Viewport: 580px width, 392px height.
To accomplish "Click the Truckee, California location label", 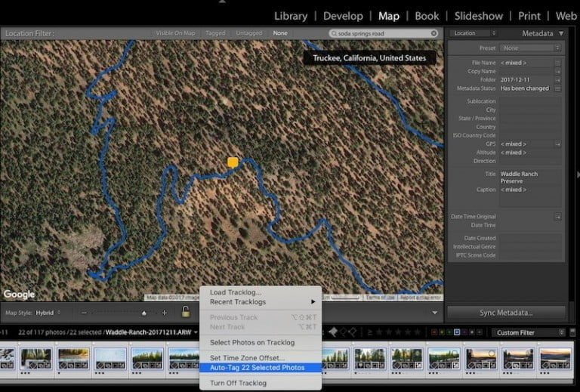I will 369,58.
